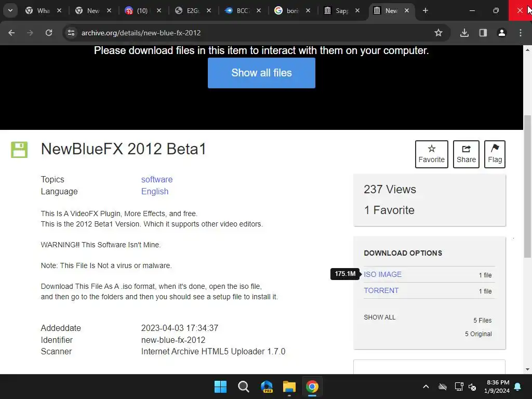Image resolution: width=532 pixels, height=399 pixels.
Task: Click the identifier value 'new-blue-fx-2012'
Action: pyautogui.click(x=173, y=340)
